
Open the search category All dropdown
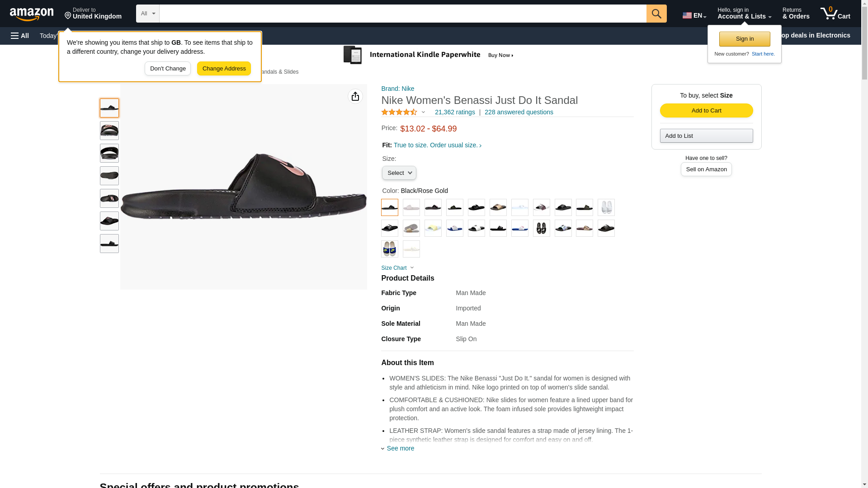coord(147,14)
